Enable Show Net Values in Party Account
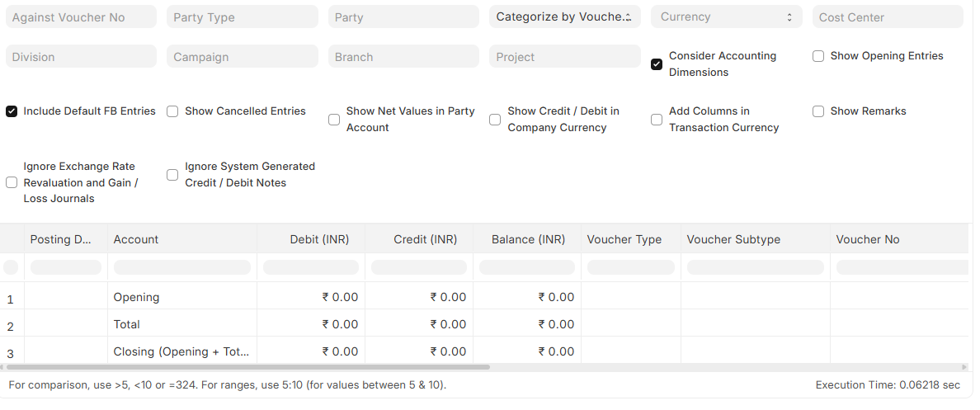The image size is (980, 410). pyautogui.click(x=334, y=120)
